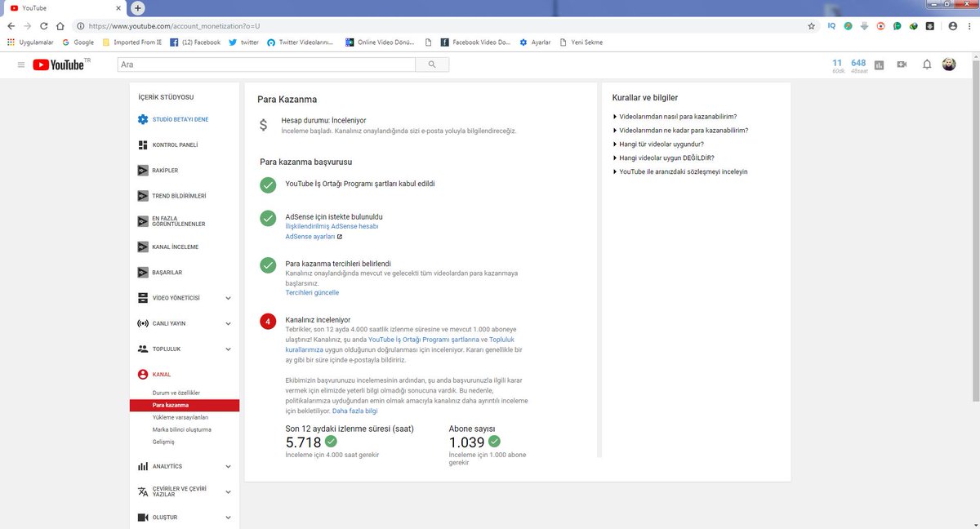Click the Canlı Yayın broadcast icon
Image resolution: width=980 pixels, height=529 pixels.
(143, 323)
